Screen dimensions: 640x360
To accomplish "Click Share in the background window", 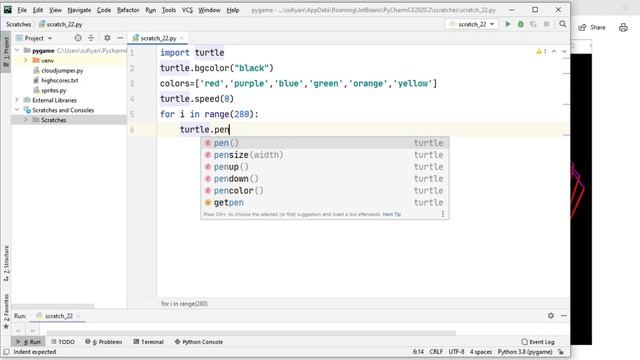I will tap(592, 27).
